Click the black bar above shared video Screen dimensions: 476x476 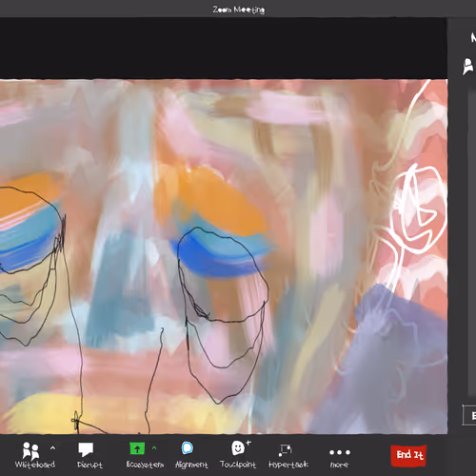[x=224, y=49]
